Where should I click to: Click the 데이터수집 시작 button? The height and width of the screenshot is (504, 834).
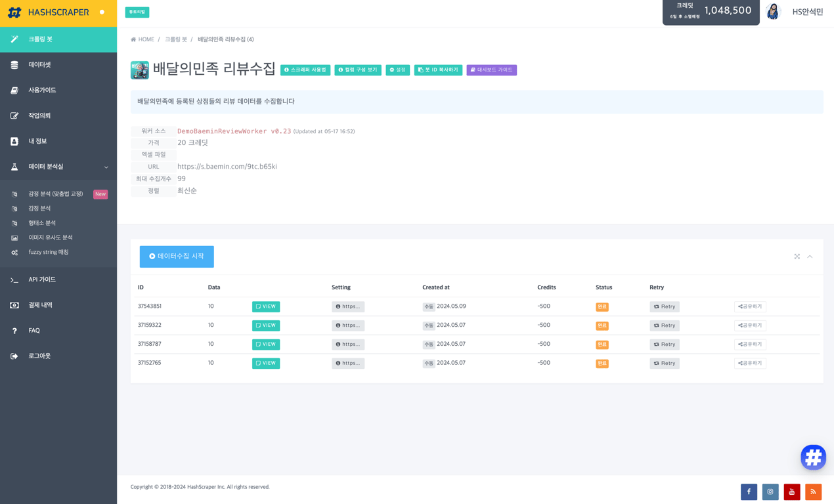177,257
